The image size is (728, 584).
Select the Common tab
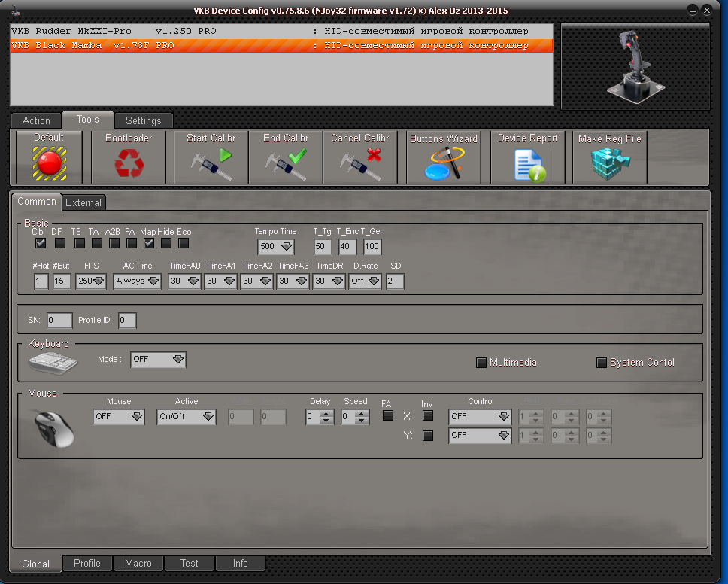tap(37, 202)
